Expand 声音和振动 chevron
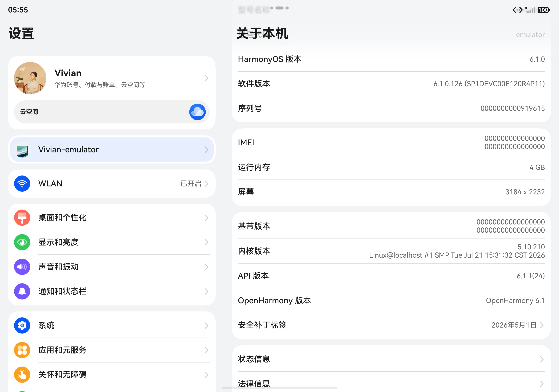 pos(206,267)
